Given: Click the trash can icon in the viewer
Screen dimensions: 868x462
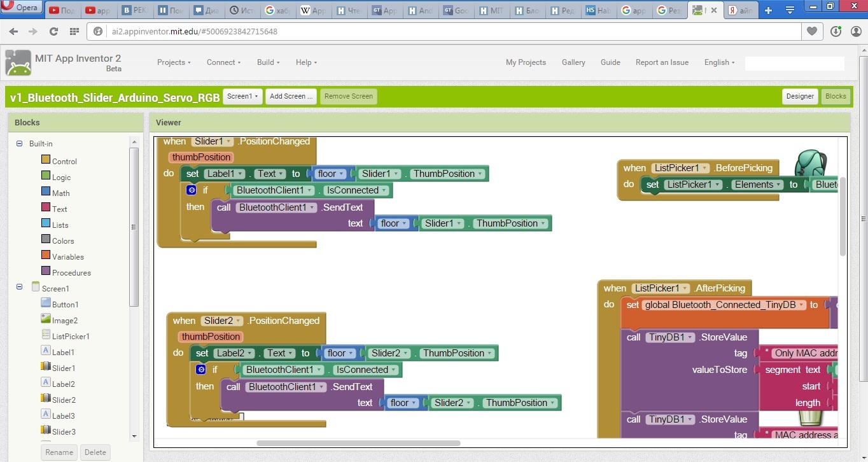Looking at the screenshot, I should (811, 418).
